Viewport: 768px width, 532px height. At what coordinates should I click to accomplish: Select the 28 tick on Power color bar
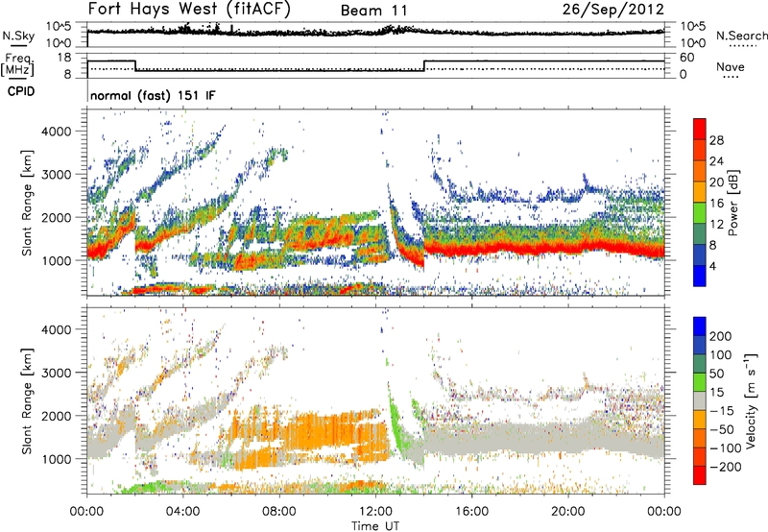(x=716, y=140)
